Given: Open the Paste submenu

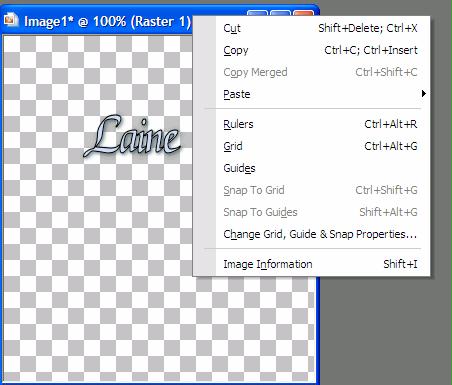Looking at the screenshot, I should 312,94.
